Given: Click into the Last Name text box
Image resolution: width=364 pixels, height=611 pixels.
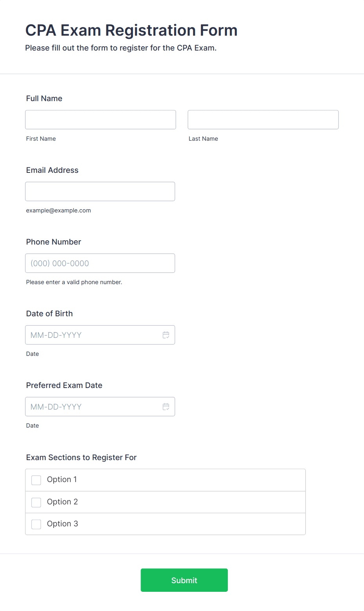Looking at the screenshot, I should 263,120.
